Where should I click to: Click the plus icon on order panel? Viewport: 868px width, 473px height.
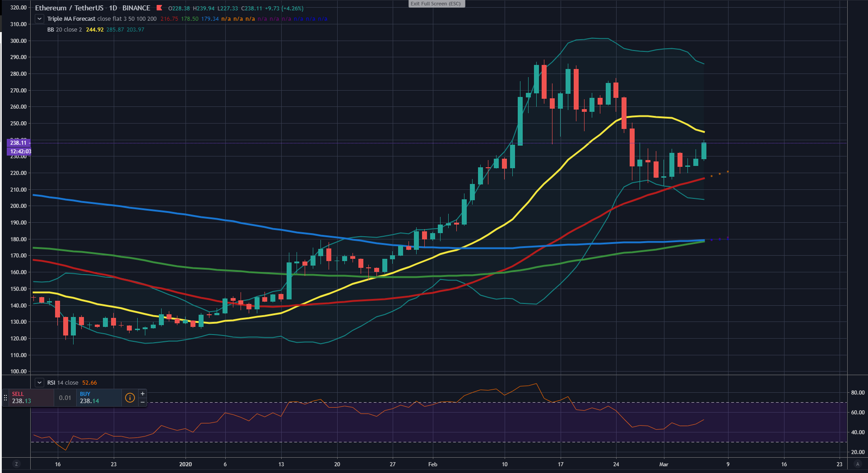click(x=143, y=394)
